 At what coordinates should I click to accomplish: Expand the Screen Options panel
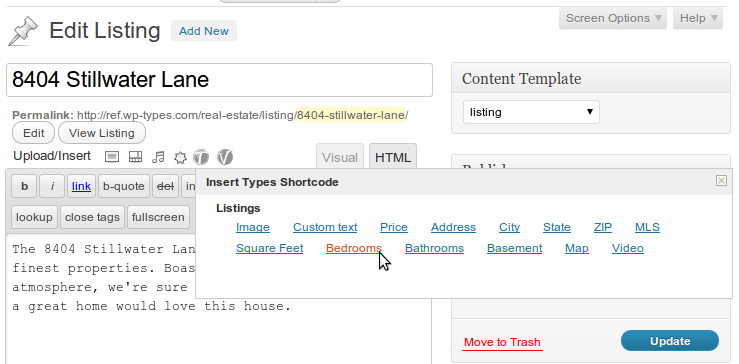pyautogui.click(x=613, y=18)
